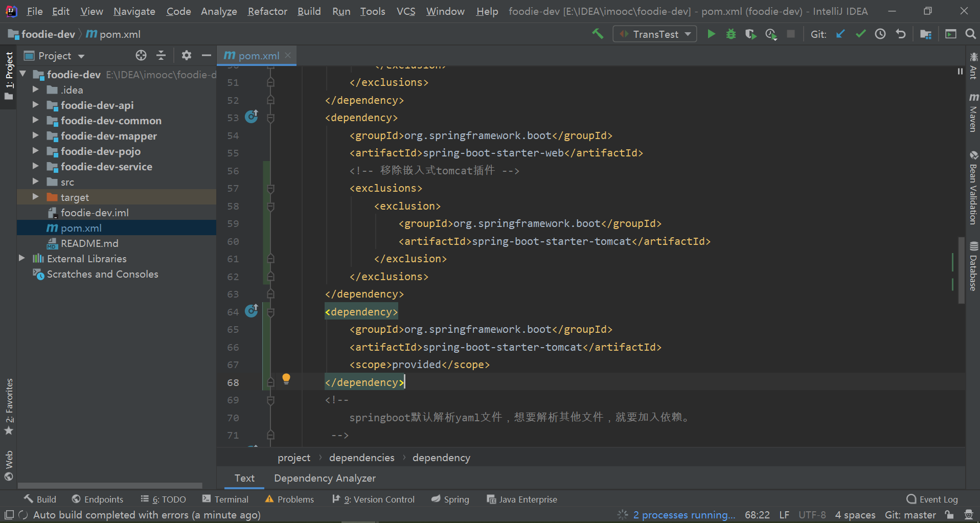
Task: Expand External Libraries node
Action: coord(21,258)
